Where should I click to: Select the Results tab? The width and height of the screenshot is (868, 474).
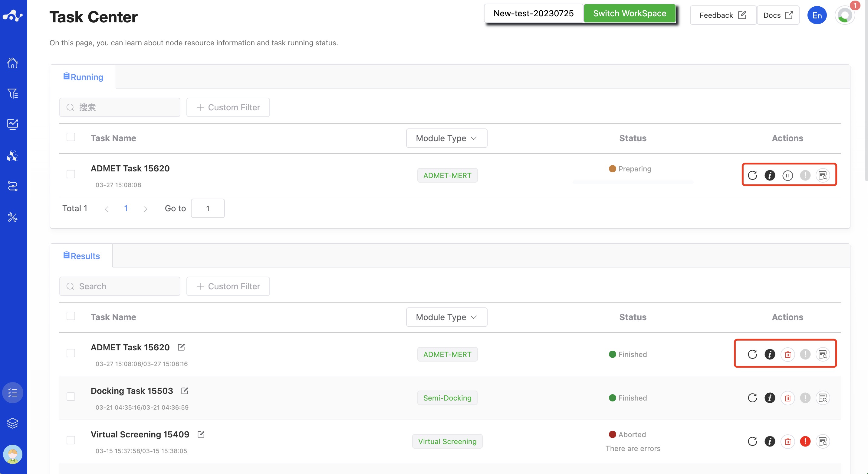[81, 256]
